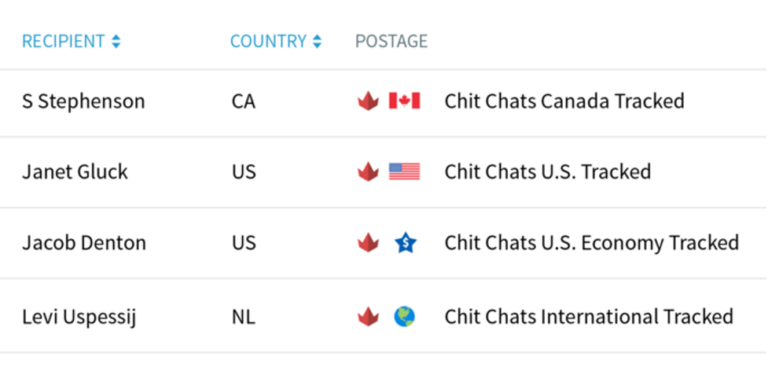768x368 pixels.
Task: Click the Chit Chats logo in Jacob Denton row
Action: click(x=368, y=243)
